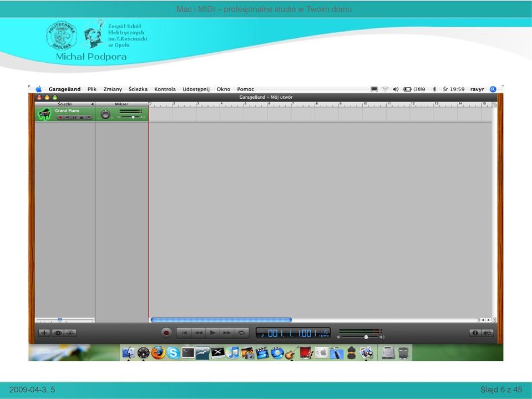Open the Zmiany menu
Screen dimensions: 532x399
pos(113,89)
